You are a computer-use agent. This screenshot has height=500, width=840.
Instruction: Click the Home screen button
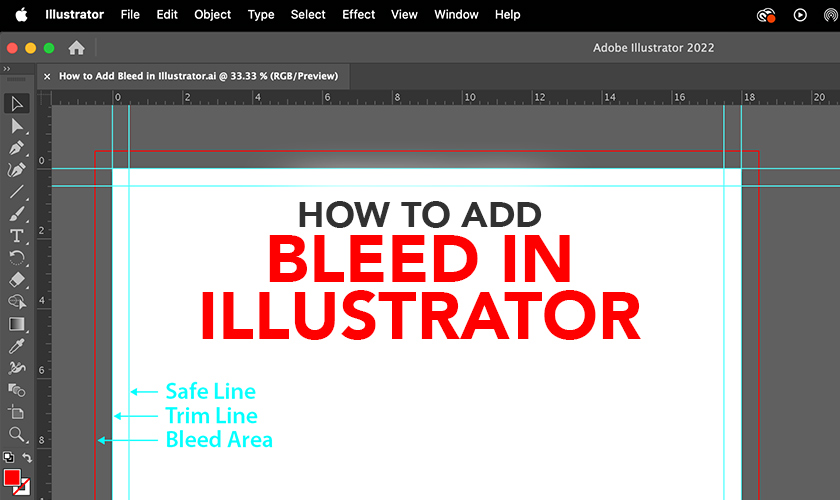[x=76, y=47]
